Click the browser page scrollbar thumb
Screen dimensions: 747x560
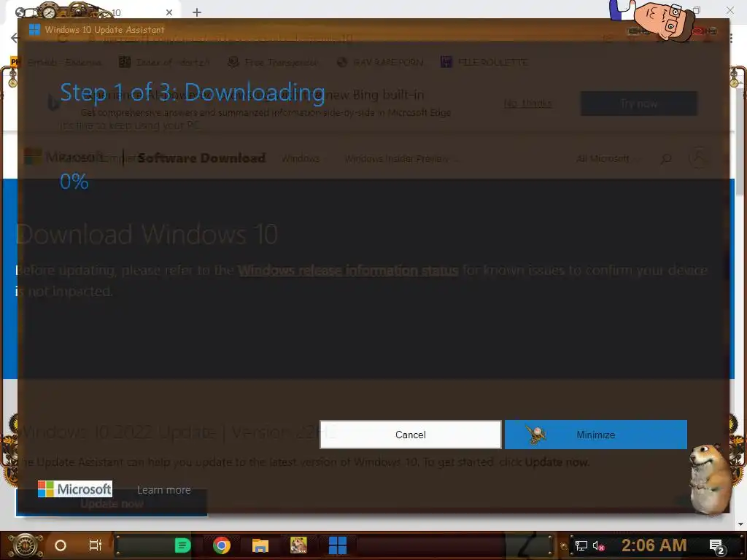point(740,142)
